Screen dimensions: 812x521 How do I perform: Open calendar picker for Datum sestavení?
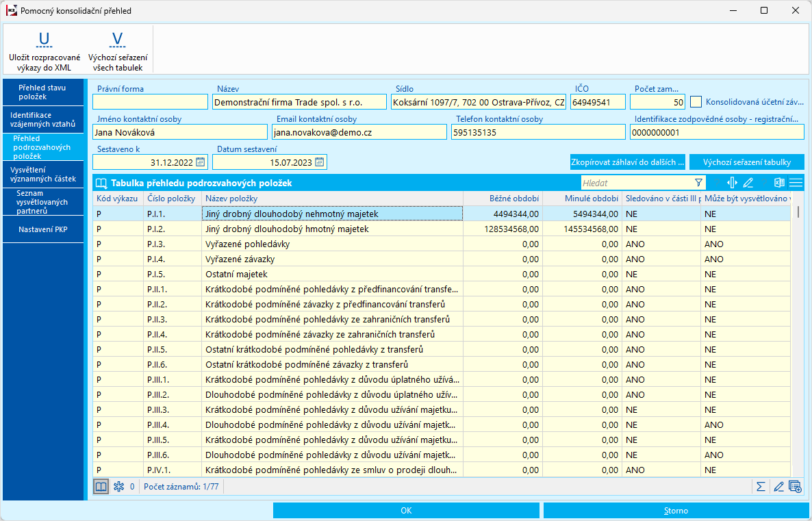(x=320, y=162)
